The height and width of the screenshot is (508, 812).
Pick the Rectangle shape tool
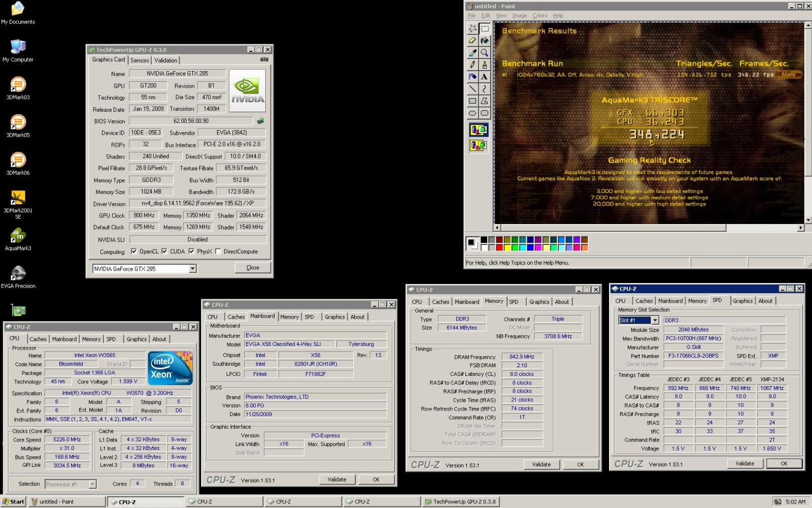tap(472, 101)
